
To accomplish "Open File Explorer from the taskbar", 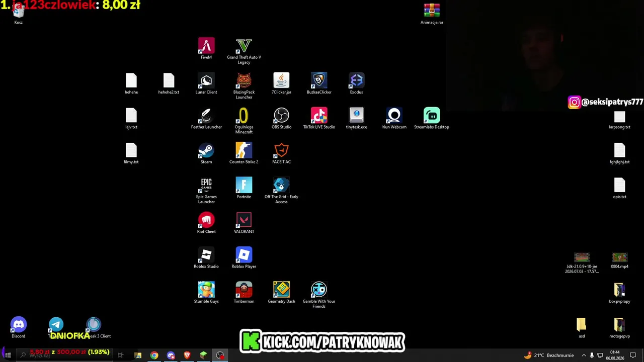I will click(138, 355).
